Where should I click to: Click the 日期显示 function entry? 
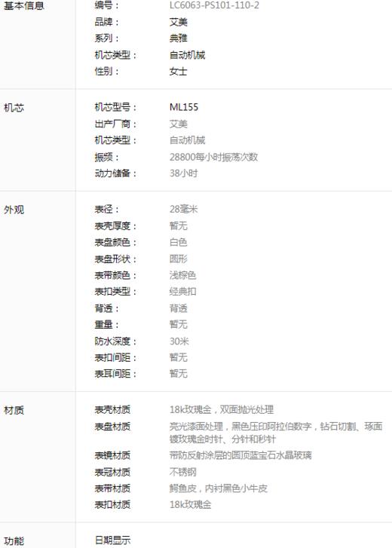point(112,540)
